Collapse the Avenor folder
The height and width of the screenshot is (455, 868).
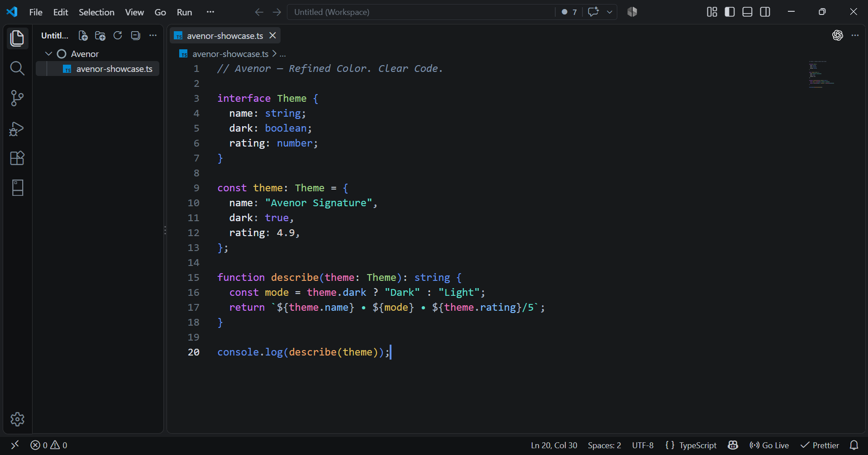(49, 54)
